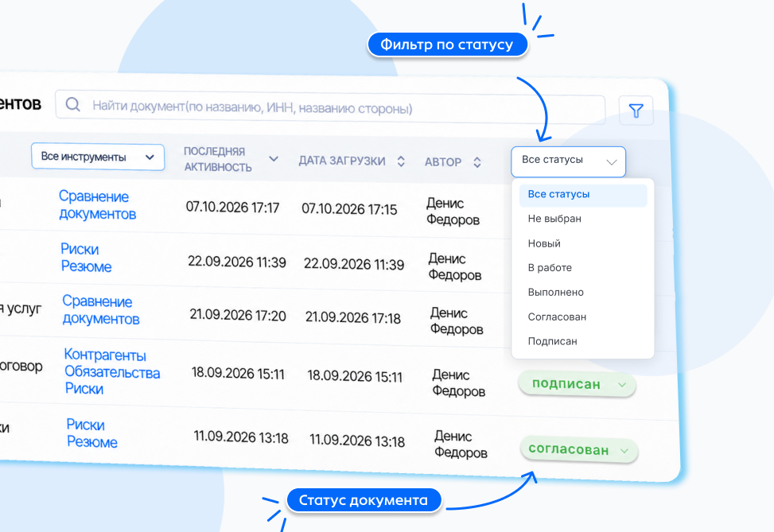Open 'согласован' status badge dropdown
774x532 pixels.
pos(579,449)
